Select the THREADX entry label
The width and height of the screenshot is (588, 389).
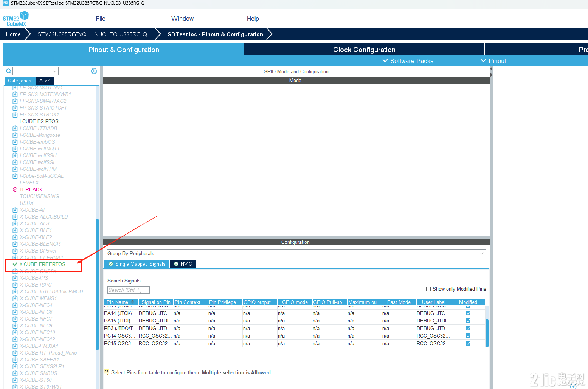(x=31, y=189)
